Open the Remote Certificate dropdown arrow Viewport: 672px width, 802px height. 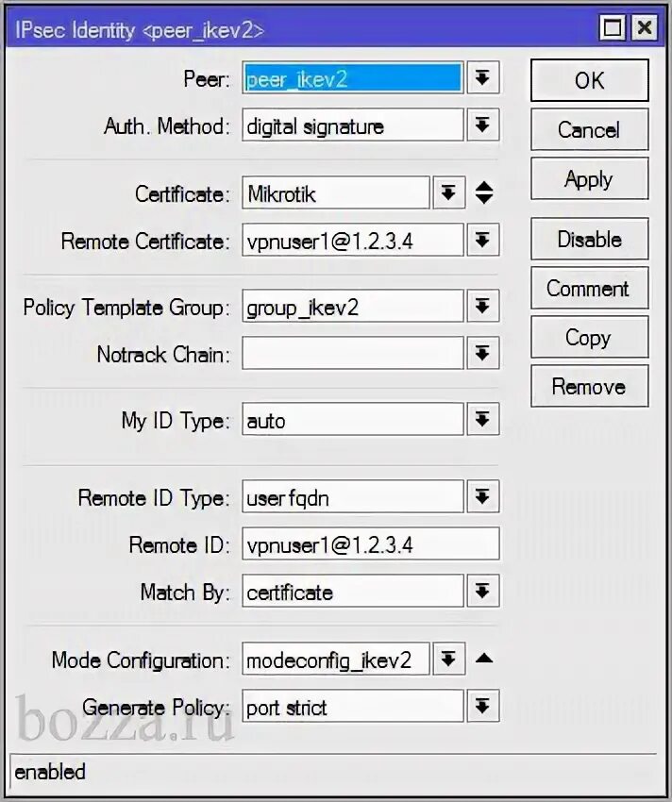click(x=482, y=240)
